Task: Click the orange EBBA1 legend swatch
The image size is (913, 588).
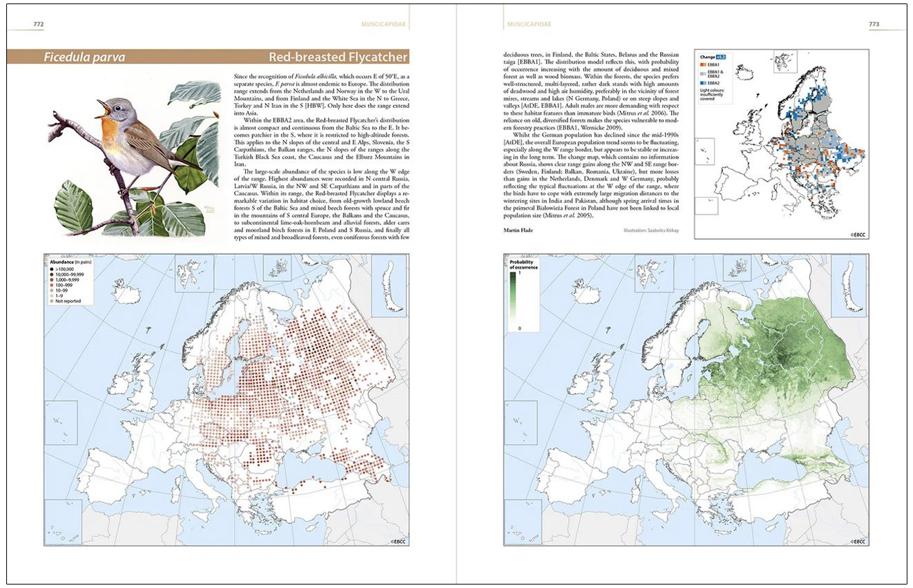Action: click(x=703, y=63)
